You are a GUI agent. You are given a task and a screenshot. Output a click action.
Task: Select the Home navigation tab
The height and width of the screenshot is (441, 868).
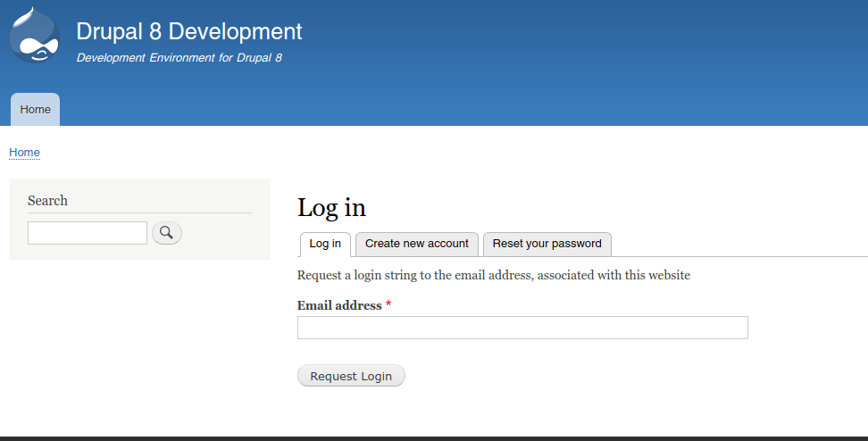coord(36,110)
